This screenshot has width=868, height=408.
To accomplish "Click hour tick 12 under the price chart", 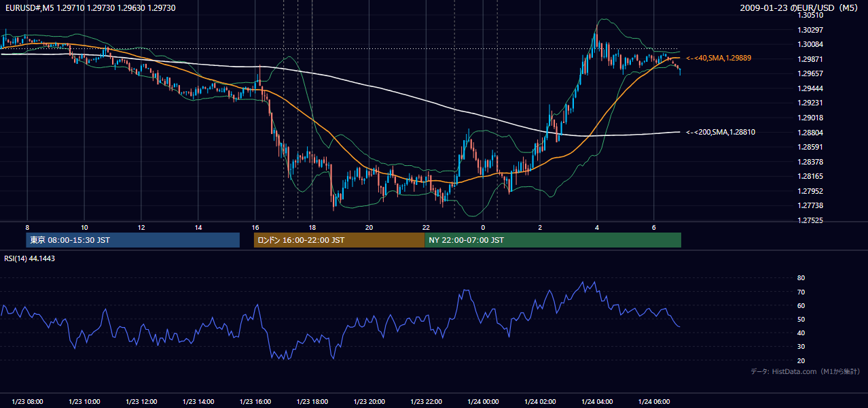I will click(x=141, y=227).
